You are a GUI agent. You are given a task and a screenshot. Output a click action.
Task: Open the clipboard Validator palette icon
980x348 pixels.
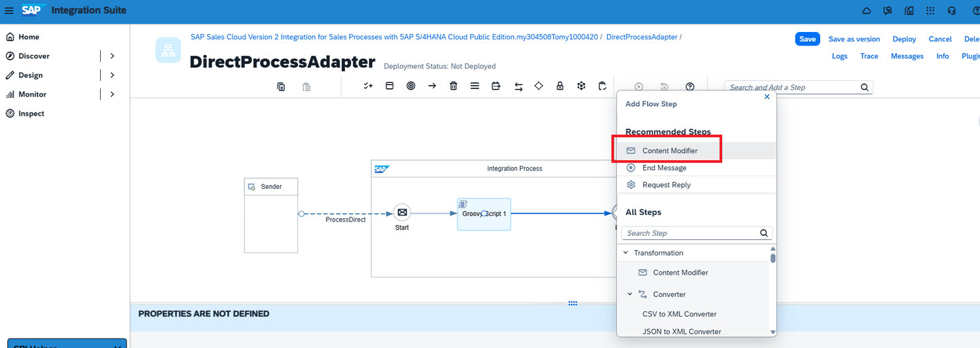coord(602,86)
